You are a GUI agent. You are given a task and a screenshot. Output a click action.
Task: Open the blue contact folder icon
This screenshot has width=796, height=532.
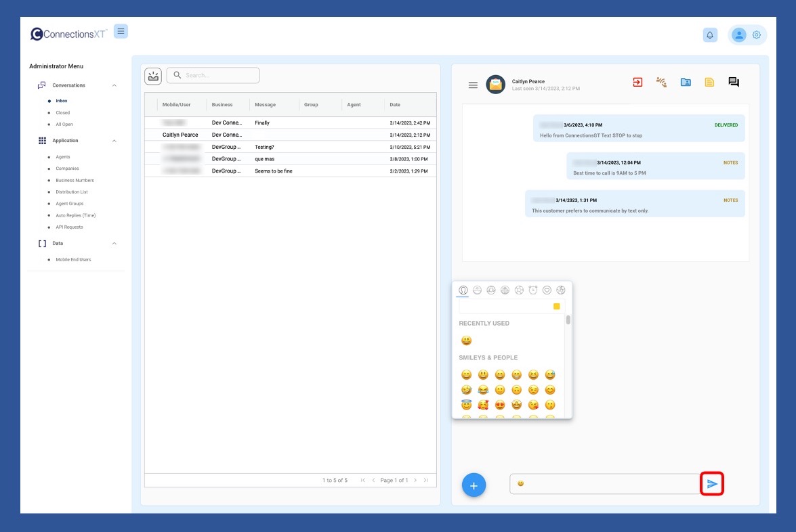tap(686, 83)
